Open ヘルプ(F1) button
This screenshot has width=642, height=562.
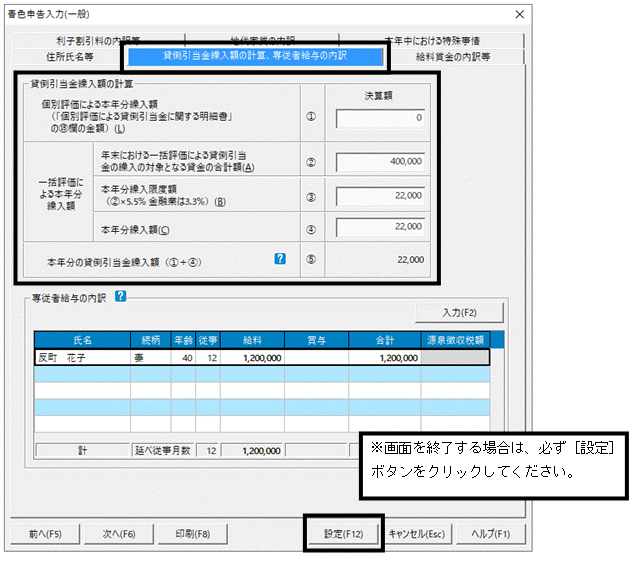tap(491, 534)
